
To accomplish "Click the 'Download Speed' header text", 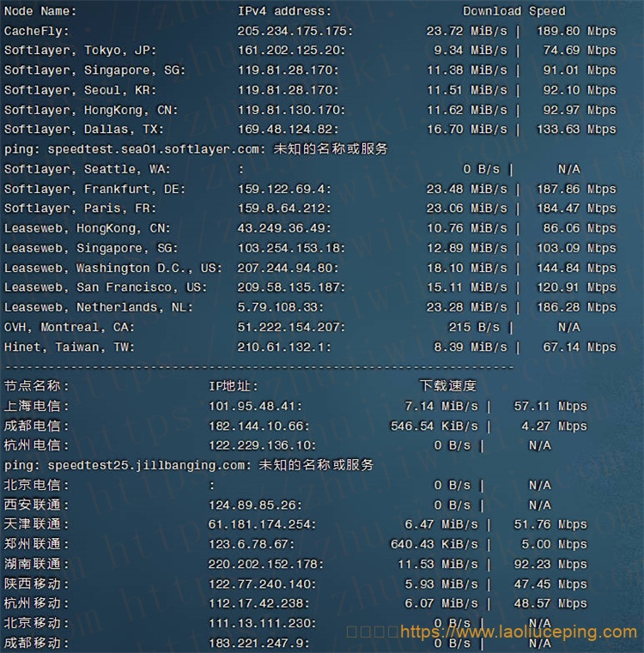I will [x=514, y=11].
